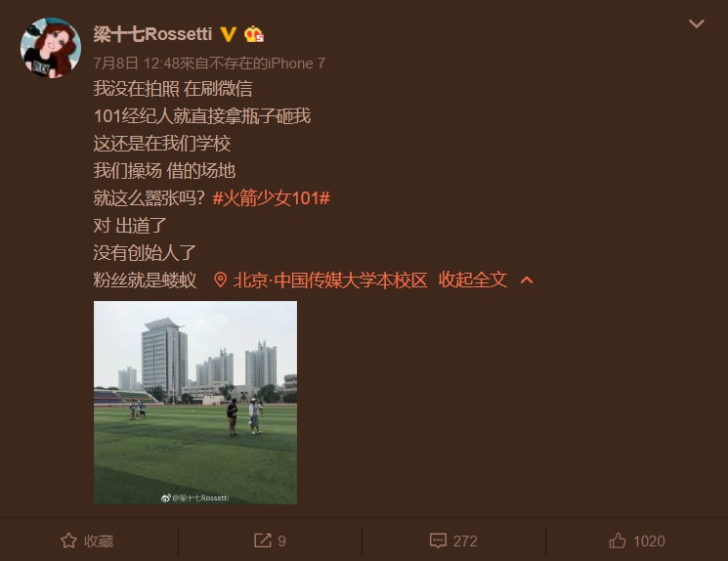The image size is (728, 561).
Task: Toggle 收藏 to save this post
Action: point(87,540)
